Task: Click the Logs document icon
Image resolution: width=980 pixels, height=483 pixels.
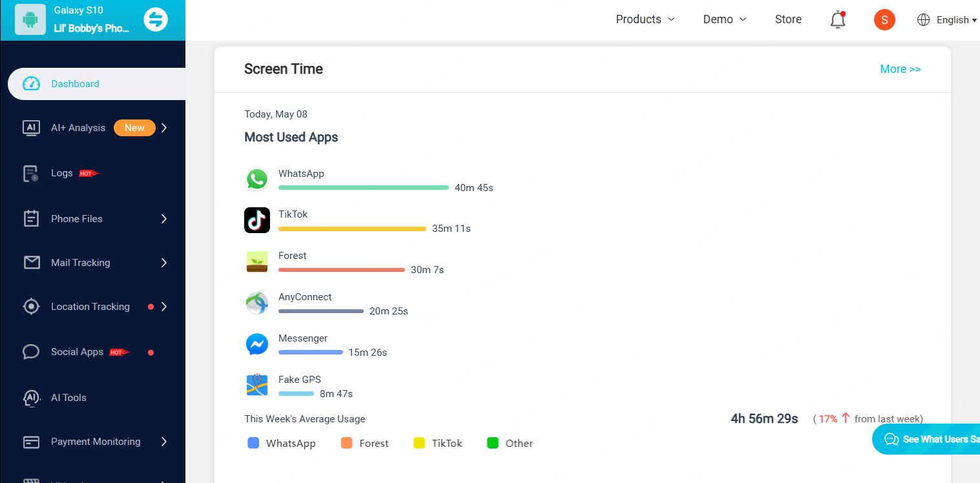Action: pyautogui.click(x=31, y=173)
